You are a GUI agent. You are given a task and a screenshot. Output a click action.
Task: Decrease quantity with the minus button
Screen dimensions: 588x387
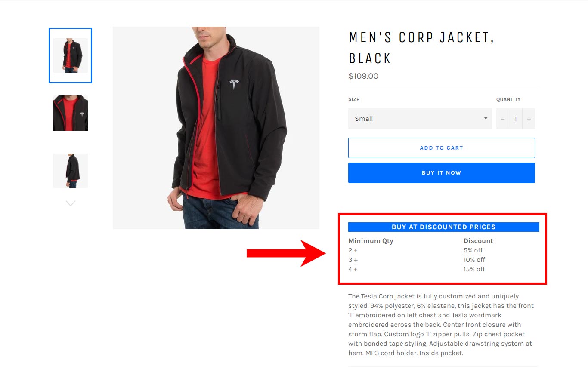point(502,119)
